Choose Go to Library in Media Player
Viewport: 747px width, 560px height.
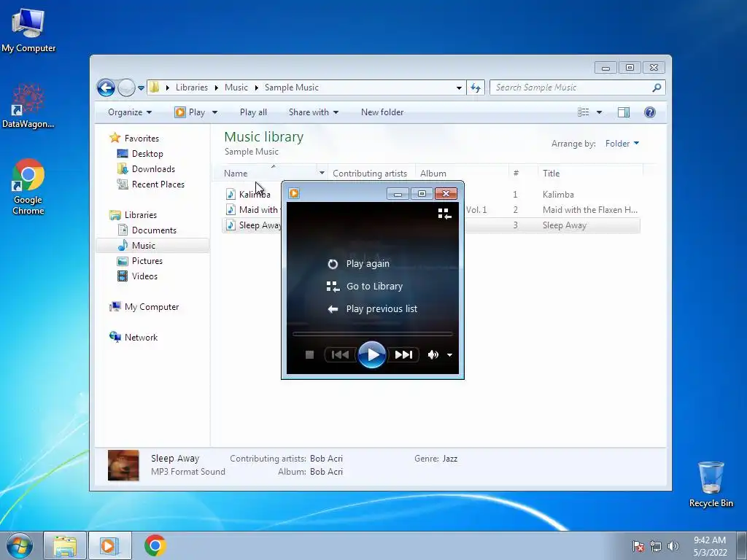pos(365,286)
